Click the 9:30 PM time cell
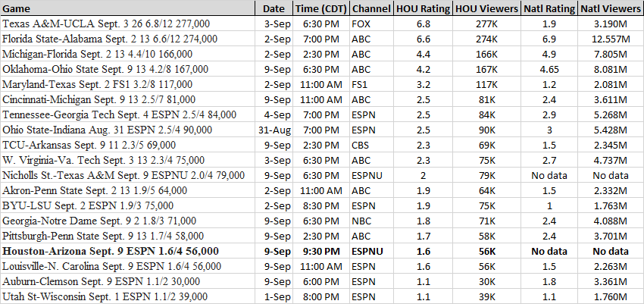This screenshot has width=644, height=304. click(x=321, y=252)
